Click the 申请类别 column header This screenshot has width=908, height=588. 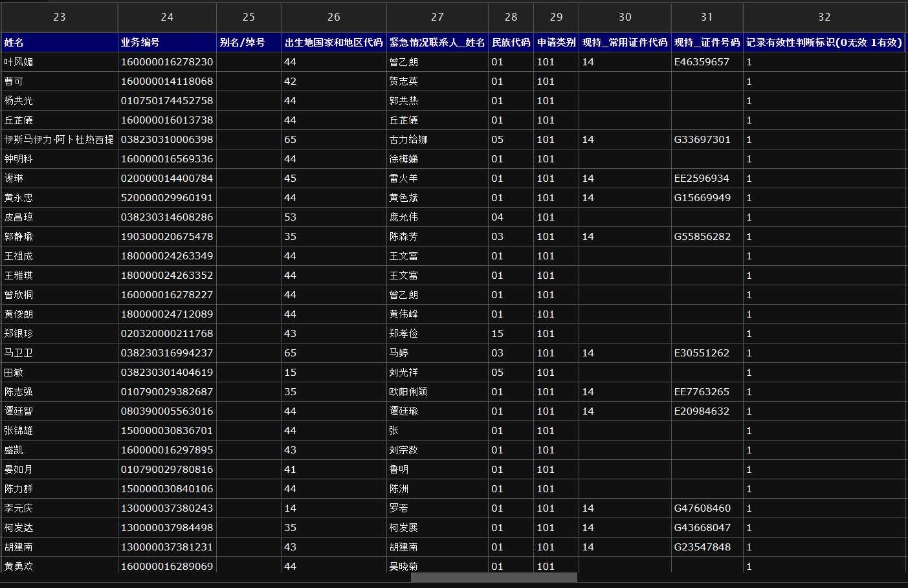(x=556, y=42)
